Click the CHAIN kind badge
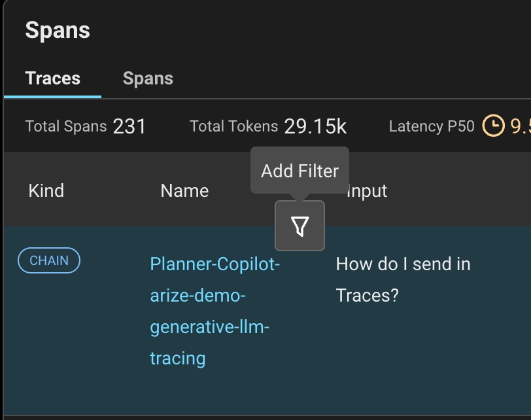The width and height of the screenshot is (531, 420). [48, 260]
